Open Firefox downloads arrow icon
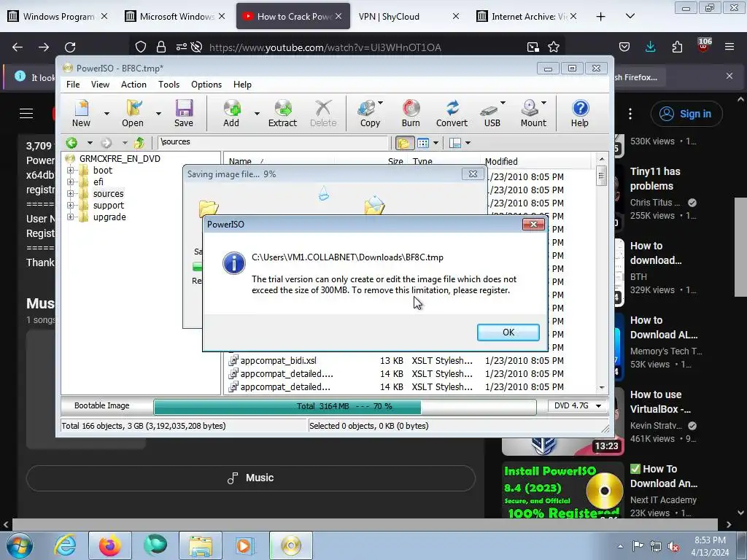The image size is (747, 560). 650,47
